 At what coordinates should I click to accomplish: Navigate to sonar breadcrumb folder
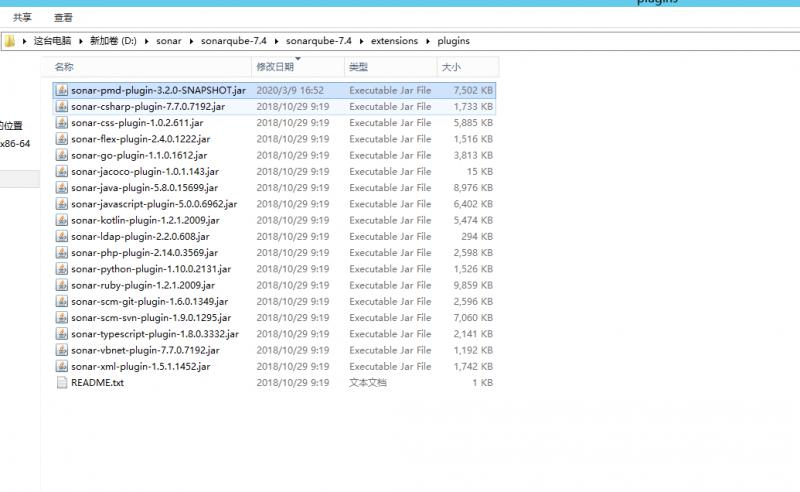pyautogui.click(x=169, y=41)
